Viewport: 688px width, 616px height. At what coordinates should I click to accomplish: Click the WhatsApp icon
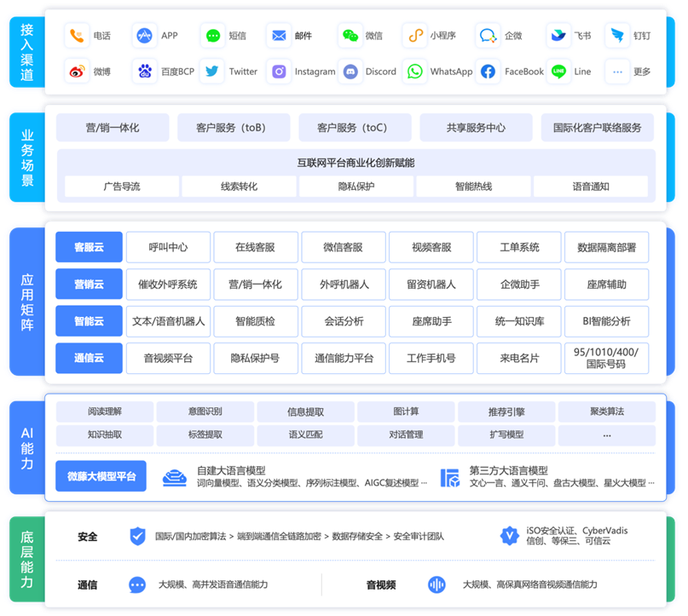[414, 72]
